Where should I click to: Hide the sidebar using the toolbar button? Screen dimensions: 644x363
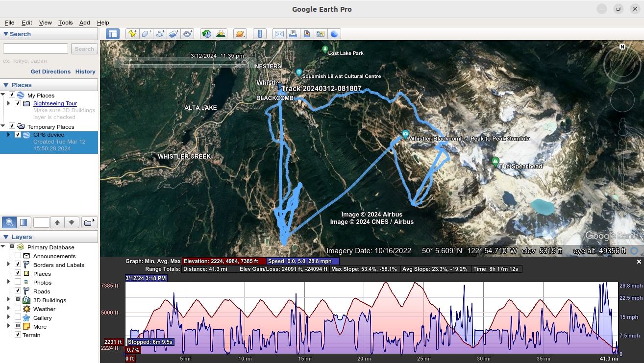[x=113, y=34]
